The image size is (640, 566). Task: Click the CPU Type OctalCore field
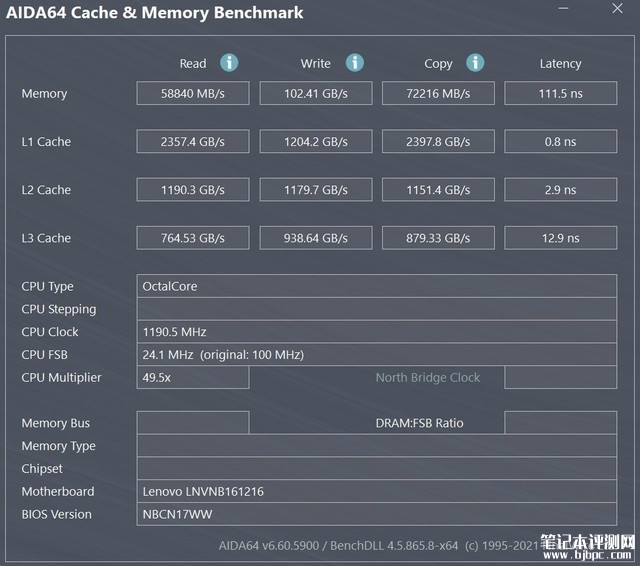pos(376,286)
